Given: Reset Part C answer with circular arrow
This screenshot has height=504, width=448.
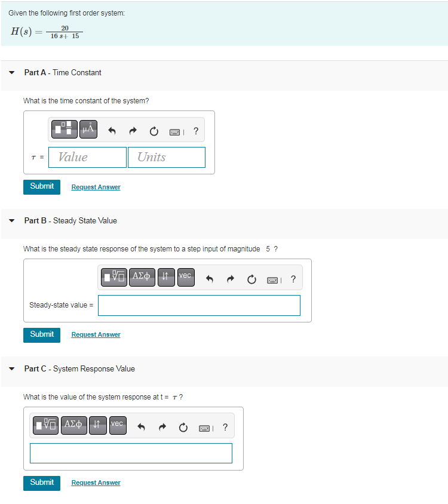Looking at the screenshot, I should tap(183, 428).
